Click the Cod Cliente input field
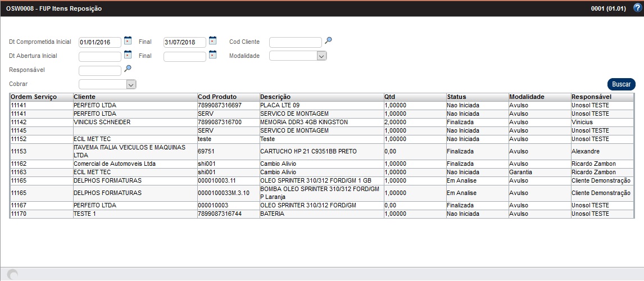 [295, 42]
